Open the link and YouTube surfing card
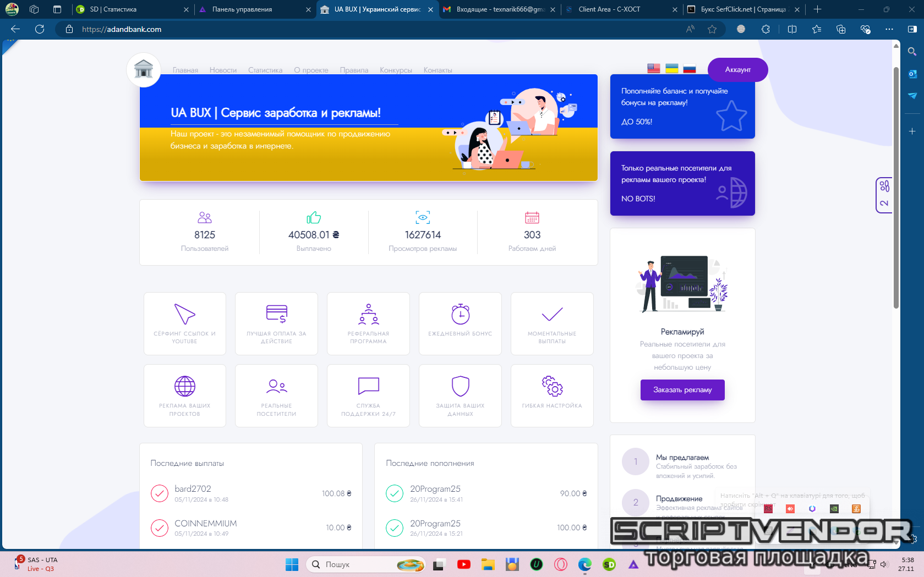Viewport: 924px width, 577px height. pyautogui.click(x=185, y=323)
